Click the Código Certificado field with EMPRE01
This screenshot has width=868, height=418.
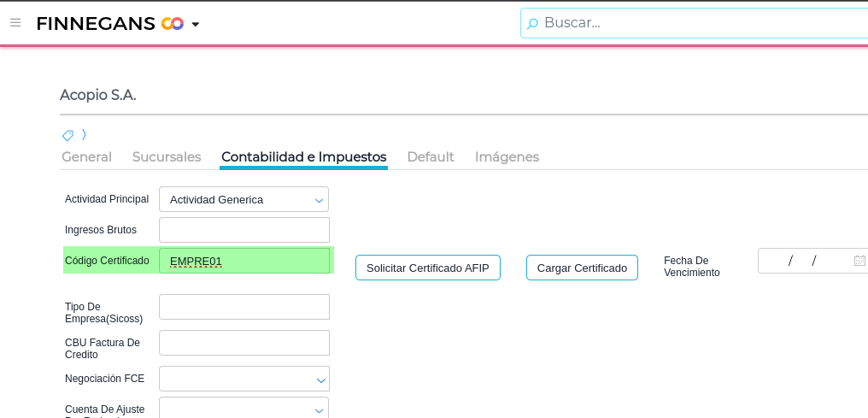pos(244,261)
